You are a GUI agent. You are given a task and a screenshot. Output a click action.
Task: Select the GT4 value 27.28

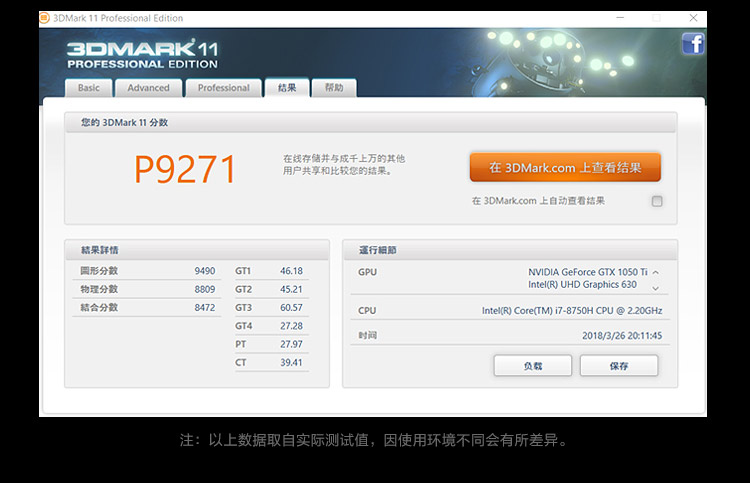coord(291,326)
